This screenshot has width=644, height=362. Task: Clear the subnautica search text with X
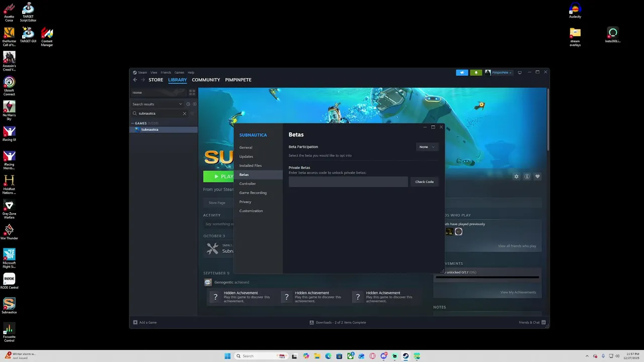[184, 114]
